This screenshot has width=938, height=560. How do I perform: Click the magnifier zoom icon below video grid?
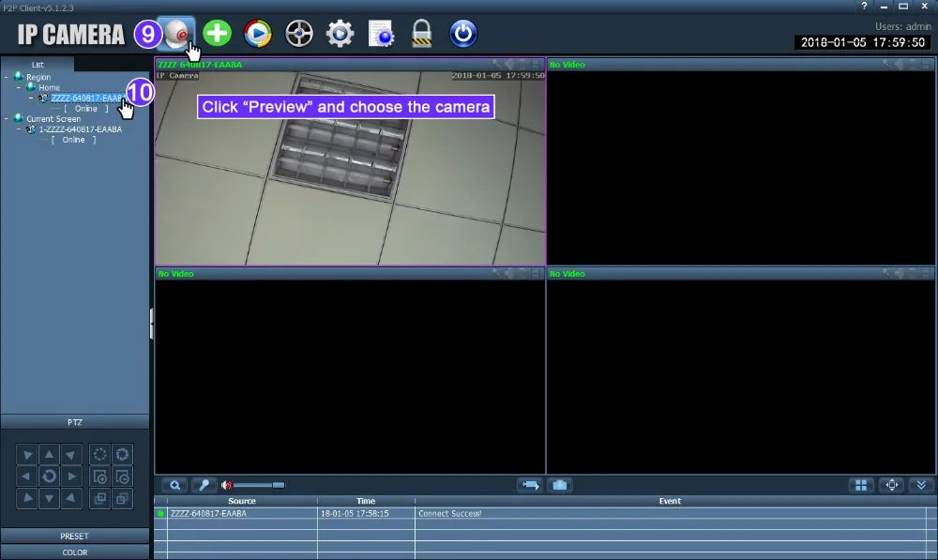(x=174, y=485)
